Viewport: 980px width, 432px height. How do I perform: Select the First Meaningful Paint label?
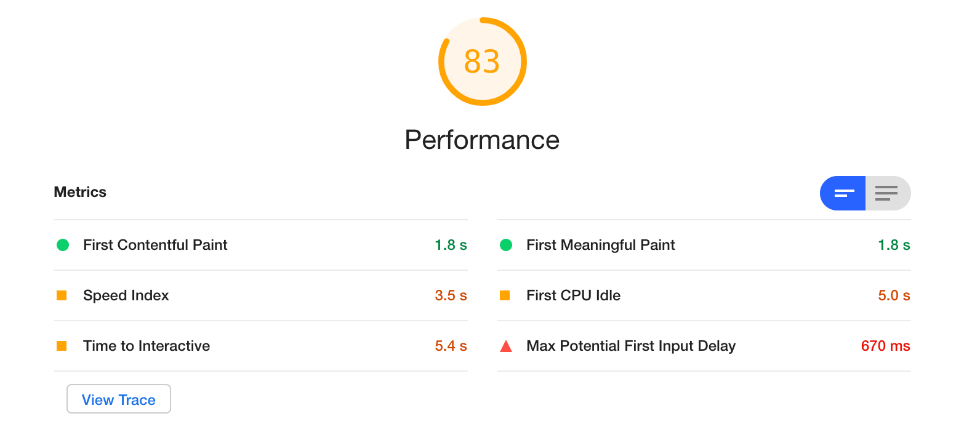600,245
